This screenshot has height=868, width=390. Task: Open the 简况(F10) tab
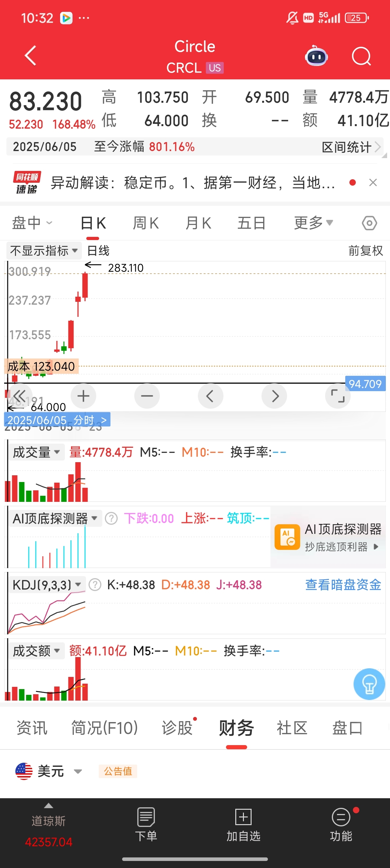point(104,728)
